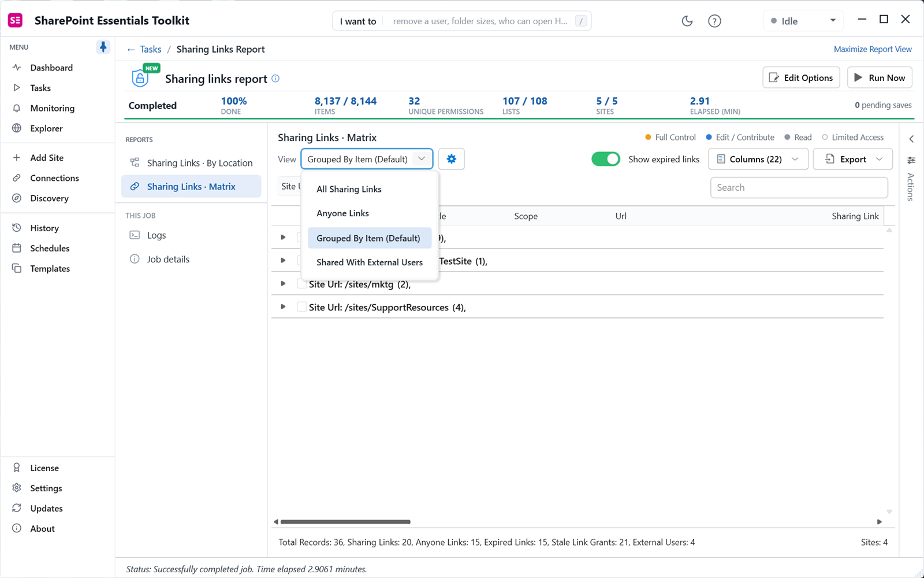Open the Idle status dropdown
The width and height of the screenshot is (924, 578).
tap(803, 21)
